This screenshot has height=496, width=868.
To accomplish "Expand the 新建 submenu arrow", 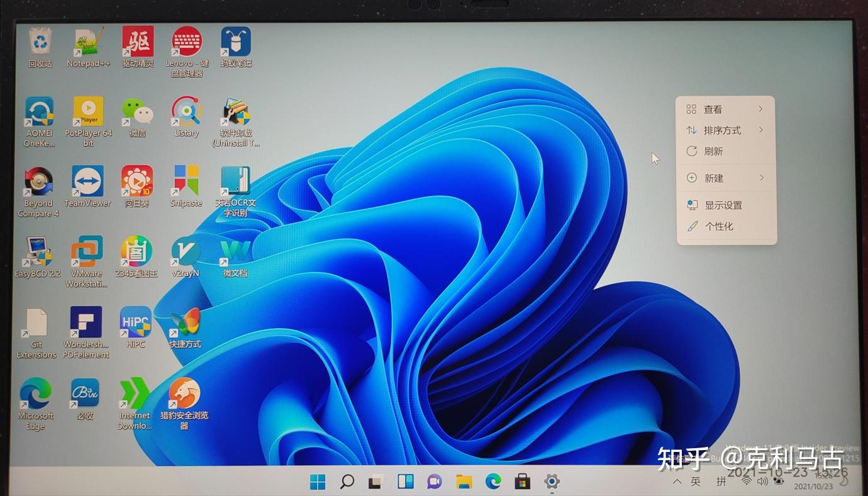I will click(761, 178).
